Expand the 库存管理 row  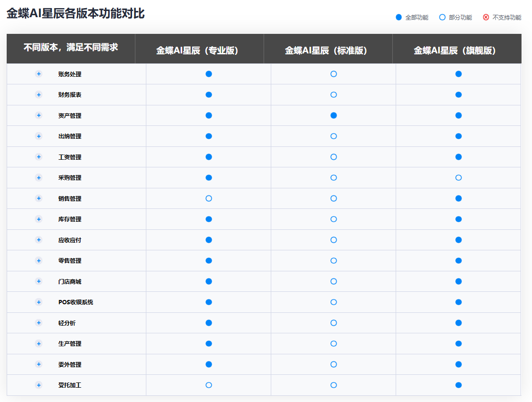[39, 219]
